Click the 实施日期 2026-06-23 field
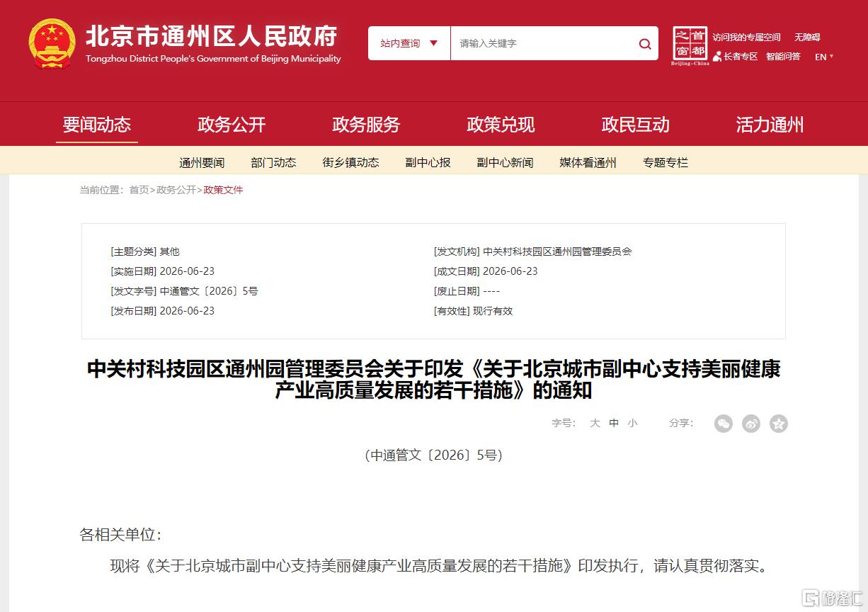 (x=162, y=271)
